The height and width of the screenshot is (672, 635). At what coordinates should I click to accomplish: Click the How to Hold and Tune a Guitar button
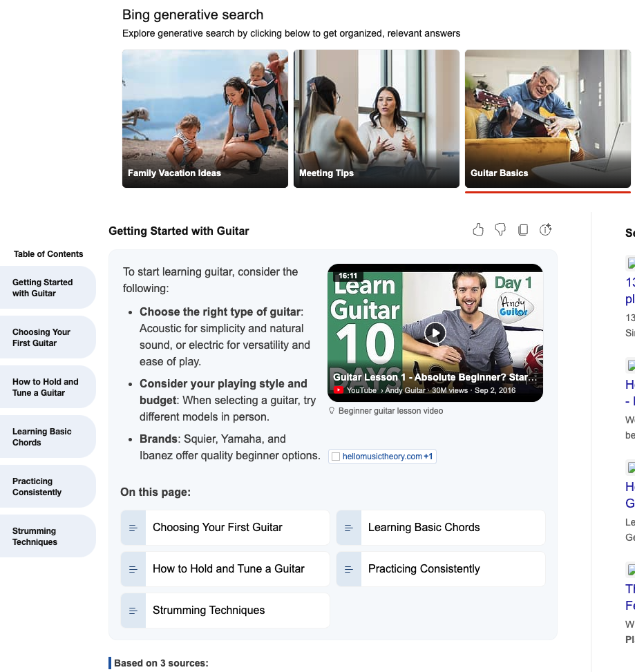[228, 569]
